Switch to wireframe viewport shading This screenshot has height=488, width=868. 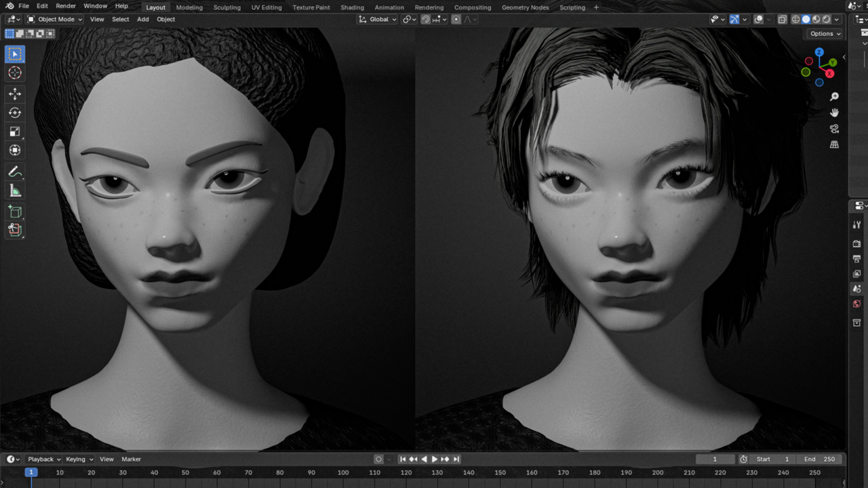[795, 20]
